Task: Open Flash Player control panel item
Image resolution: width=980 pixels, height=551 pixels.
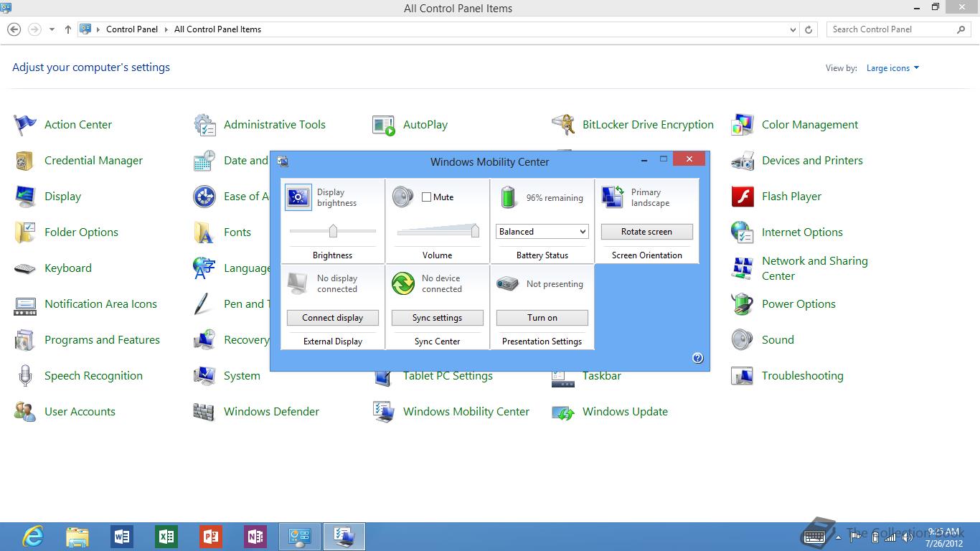Action: click(791, 197)
